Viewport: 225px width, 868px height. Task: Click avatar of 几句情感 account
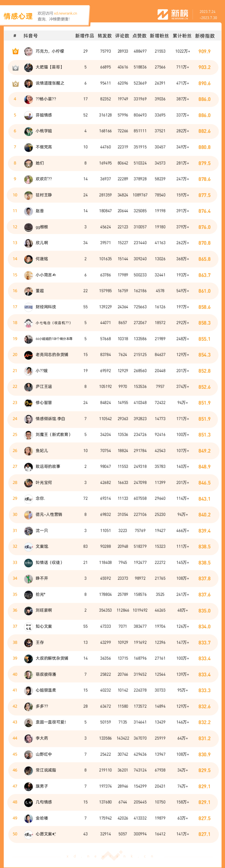pyautogui.click(x=28, y=802)
